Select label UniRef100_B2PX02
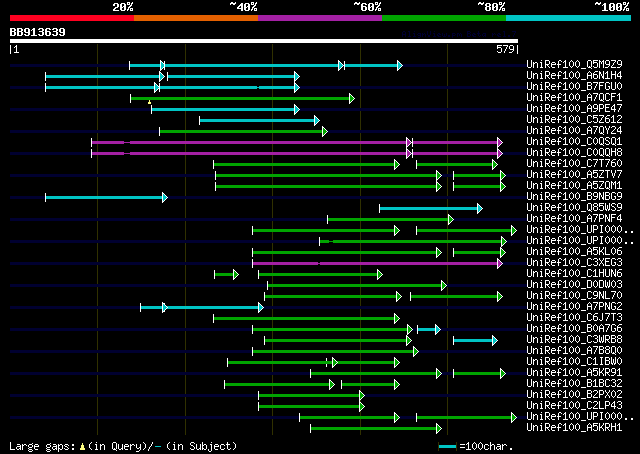This screenshot has height=454, width=640. (x=574, y=395)
